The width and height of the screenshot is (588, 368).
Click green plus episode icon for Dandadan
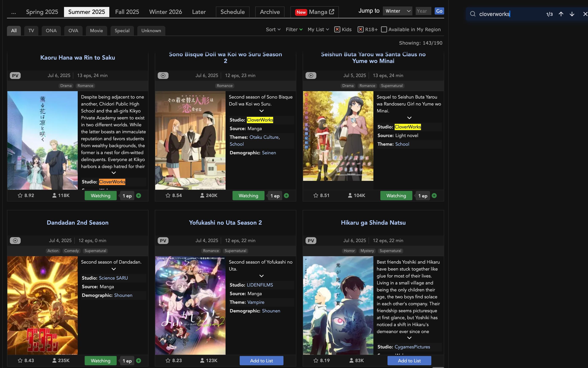[139, 360]
